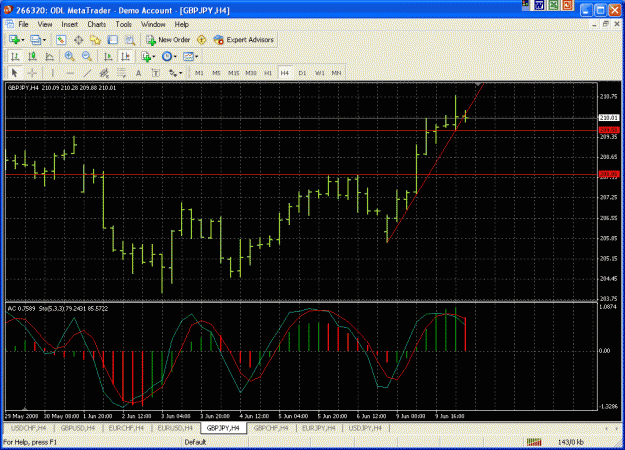Switch timeframe to D1
The height and width of the screenshot is (450, 625).
tap(302, 73)
